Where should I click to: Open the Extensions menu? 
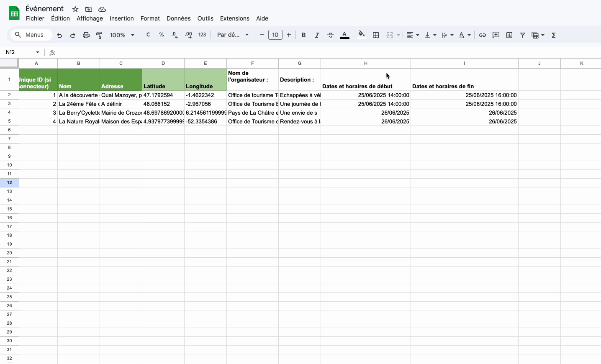(x=235, y=18)
